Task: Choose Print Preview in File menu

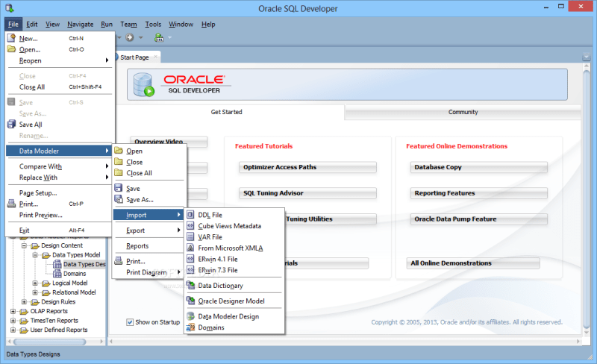Action: pyautogui.click(x=60, y=215)
